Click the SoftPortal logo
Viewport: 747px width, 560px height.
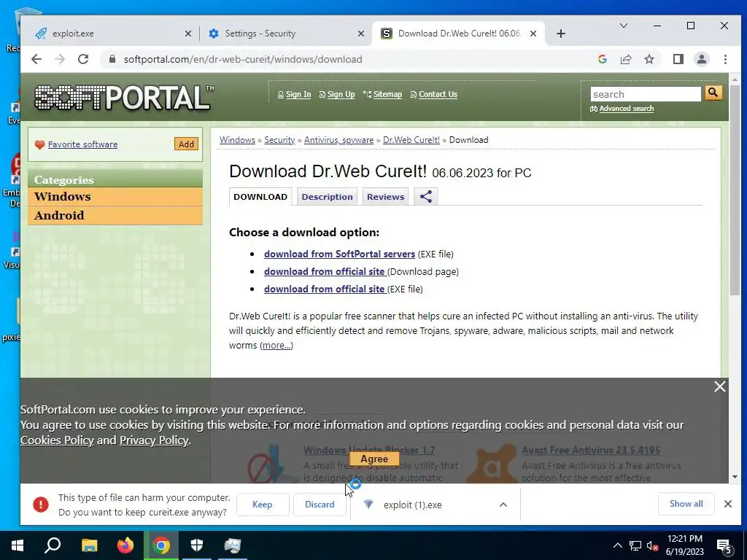tap(124, 98)
